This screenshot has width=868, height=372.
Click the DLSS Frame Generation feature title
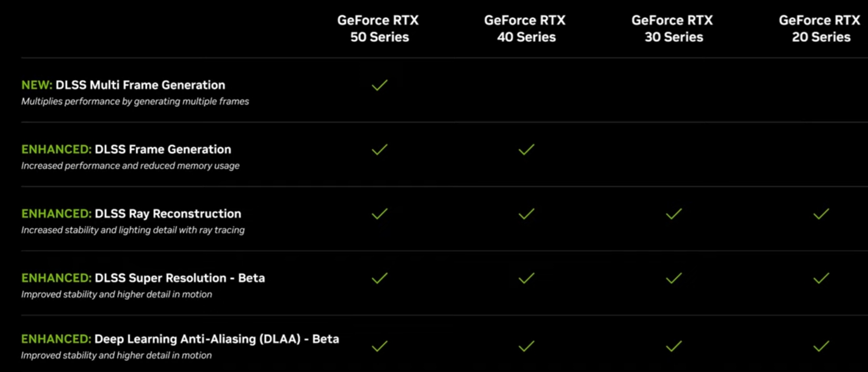pyautogui.click(x=162, y=149)
